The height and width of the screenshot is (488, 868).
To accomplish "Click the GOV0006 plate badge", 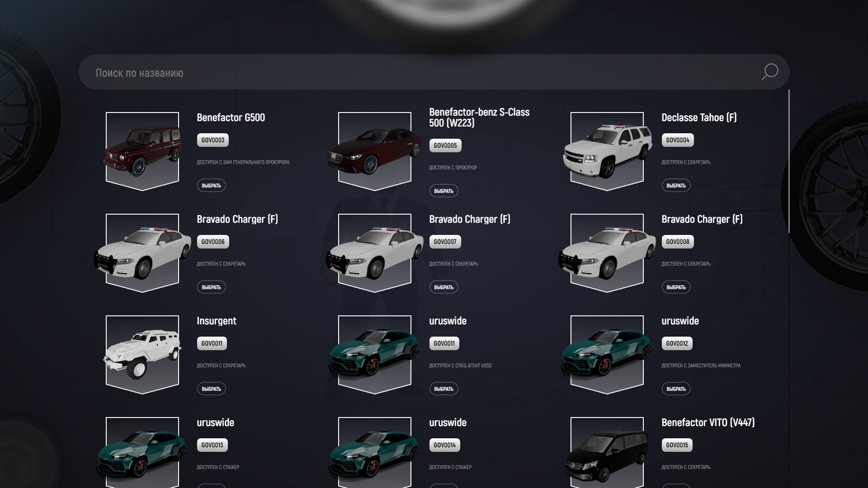I will (213, 242).
